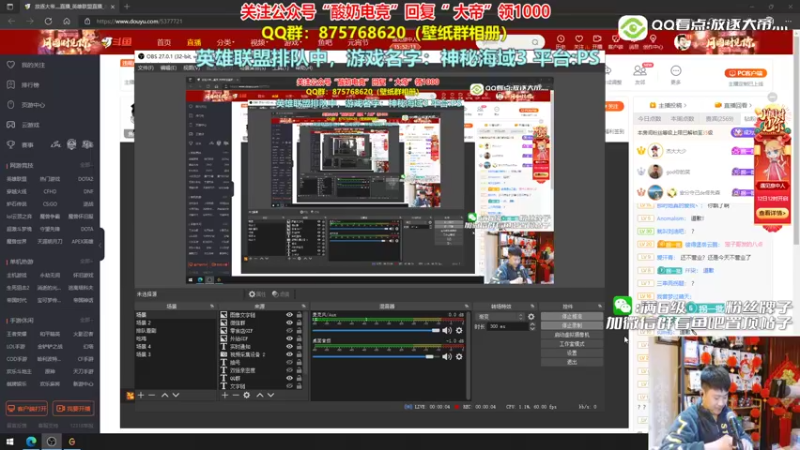Open settings gear for desktop audio track

click(459, 357)
